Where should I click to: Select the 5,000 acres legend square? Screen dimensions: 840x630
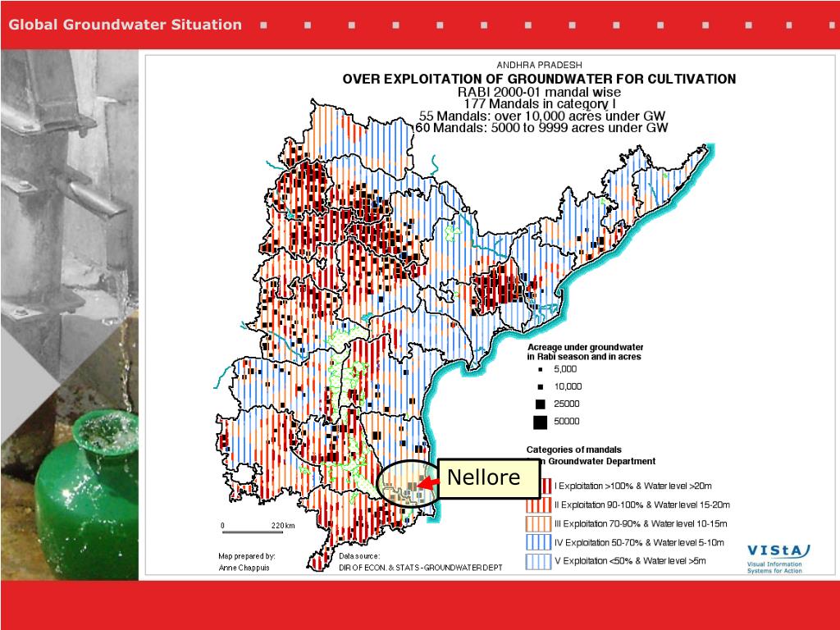click(x=541, y=370)
